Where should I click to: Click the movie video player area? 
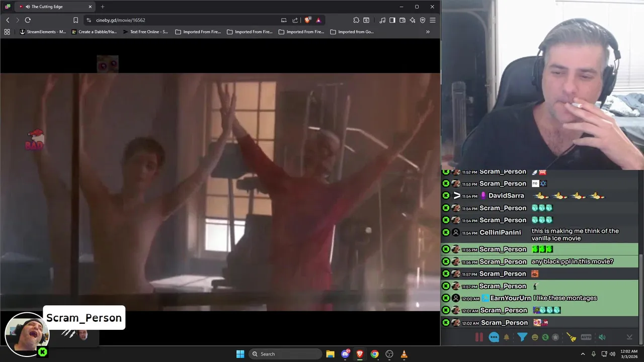point(220,192)
